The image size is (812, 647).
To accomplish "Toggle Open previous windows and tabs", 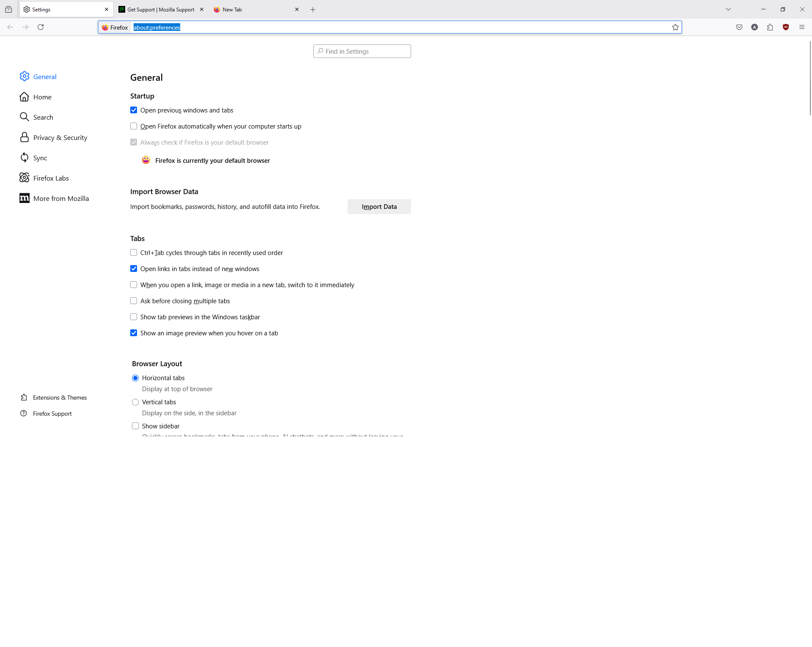I will (134, 110).
